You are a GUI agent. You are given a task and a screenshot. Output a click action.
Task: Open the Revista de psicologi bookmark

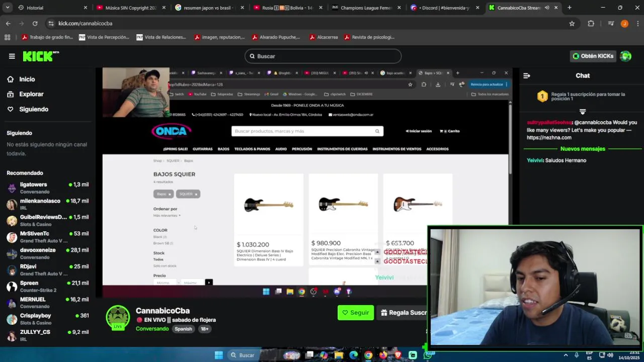(369, 37)
